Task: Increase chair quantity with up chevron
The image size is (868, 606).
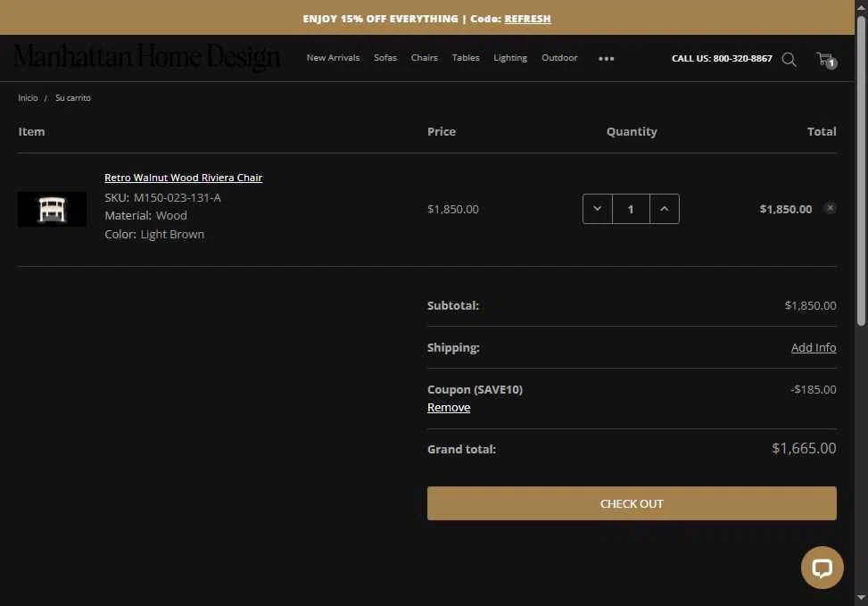Action: point(665,209)
